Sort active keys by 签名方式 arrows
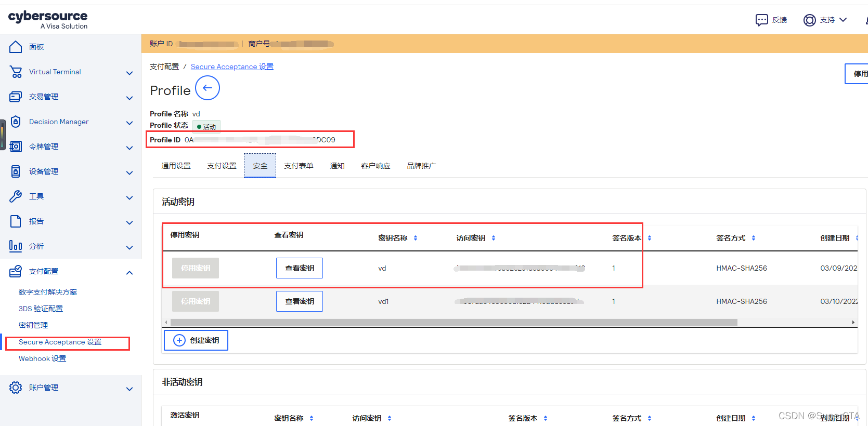Image resolution: width=868 pixels, height=426 pixels. pyautogui.click(x=754, y=238)
